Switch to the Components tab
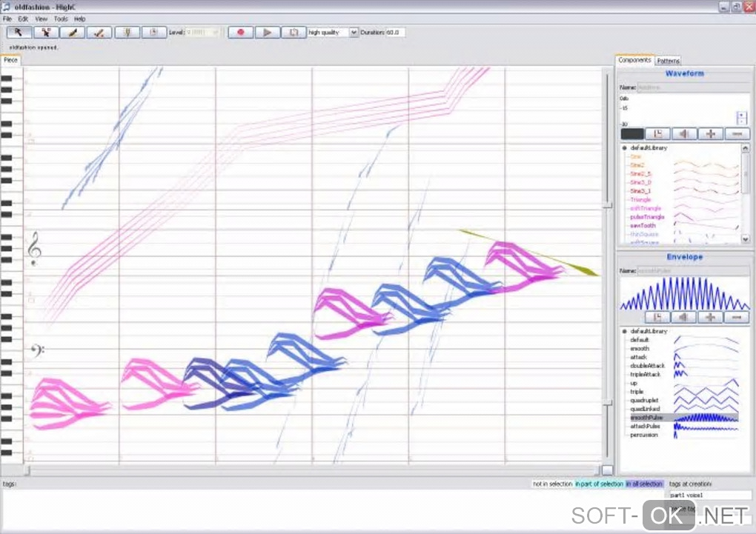756x534 pixels. click(634, 60)
